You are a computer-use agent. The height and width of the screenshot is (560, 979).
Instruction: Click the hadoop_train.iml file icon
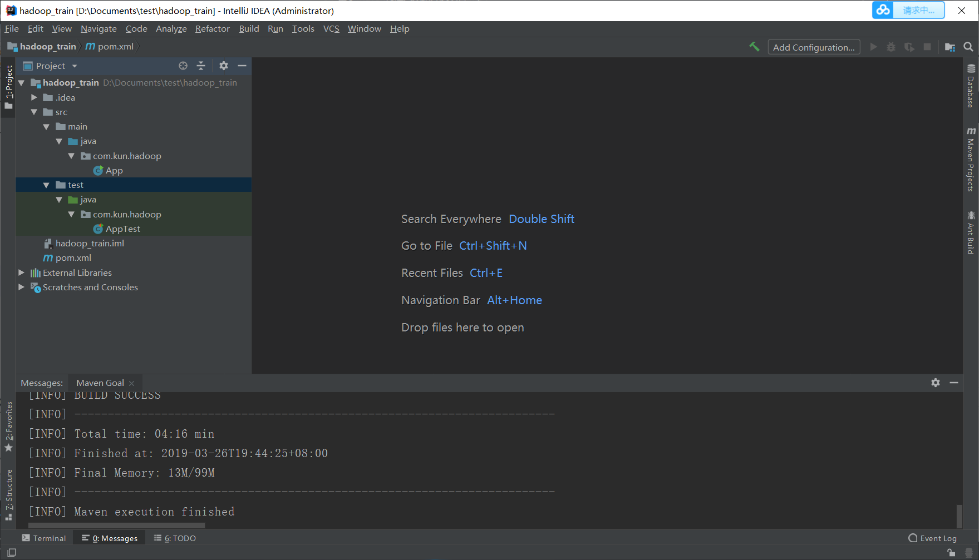48,244
